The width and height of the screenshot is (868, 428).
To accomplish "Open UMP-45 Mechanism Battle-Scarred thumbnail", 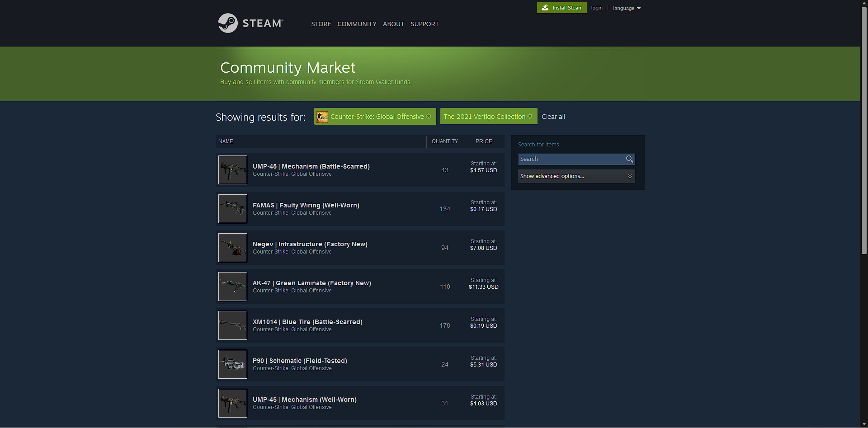I will click(x=233, y=170).
